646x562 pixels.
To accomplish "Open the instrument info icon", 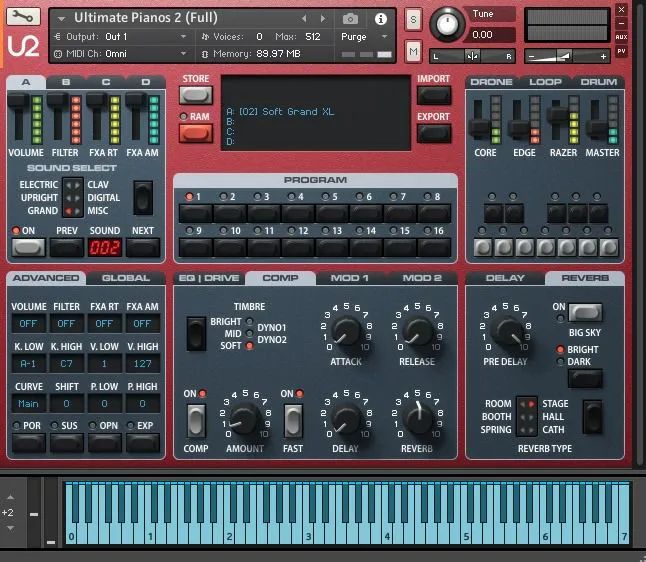I will pyautogui.click(x=381, y=19).
